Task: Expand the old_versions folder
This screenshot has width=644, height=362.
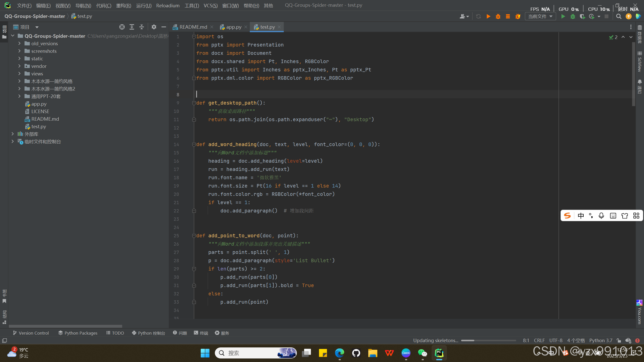Action: (x=19, y=43)
